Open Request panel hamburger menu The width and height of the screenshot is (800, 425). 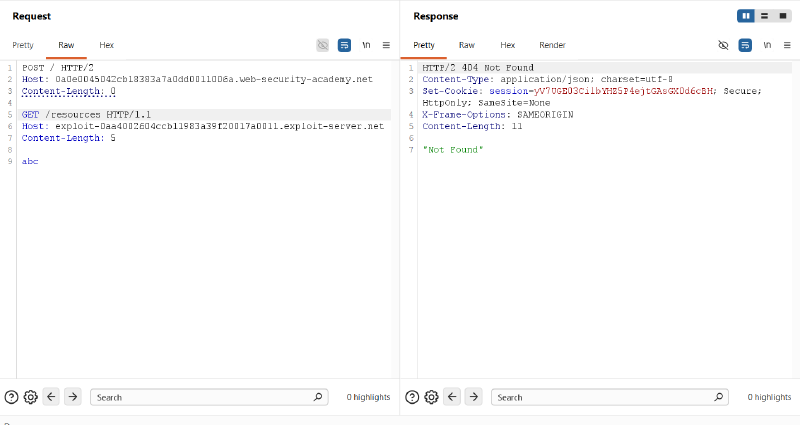pos(386,45)
